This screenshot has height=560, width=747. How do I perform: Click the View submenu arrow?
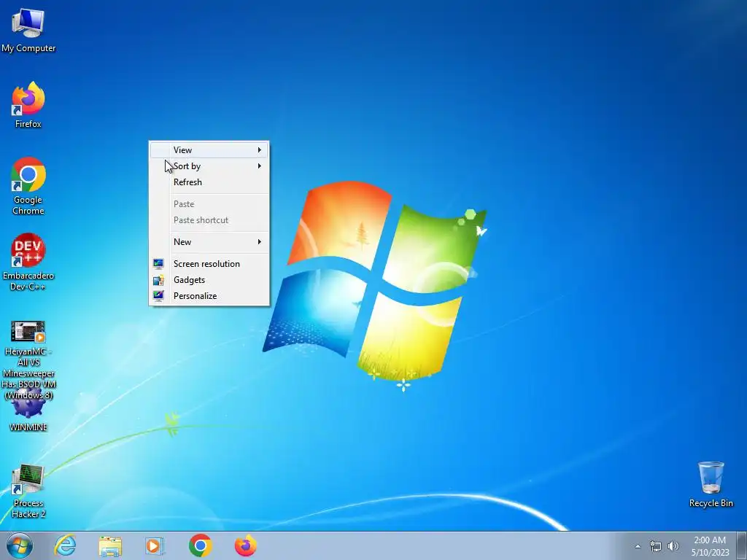tap(260, 150)
